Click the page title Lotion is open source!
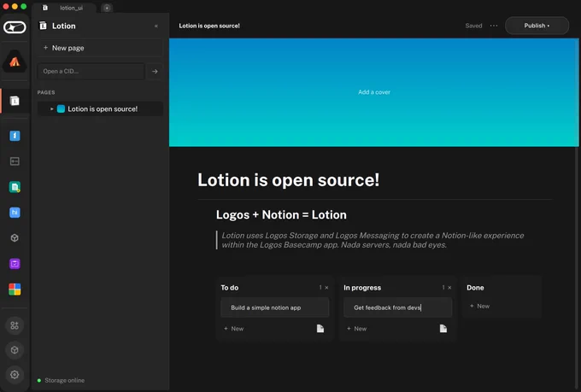 point(288,180)
